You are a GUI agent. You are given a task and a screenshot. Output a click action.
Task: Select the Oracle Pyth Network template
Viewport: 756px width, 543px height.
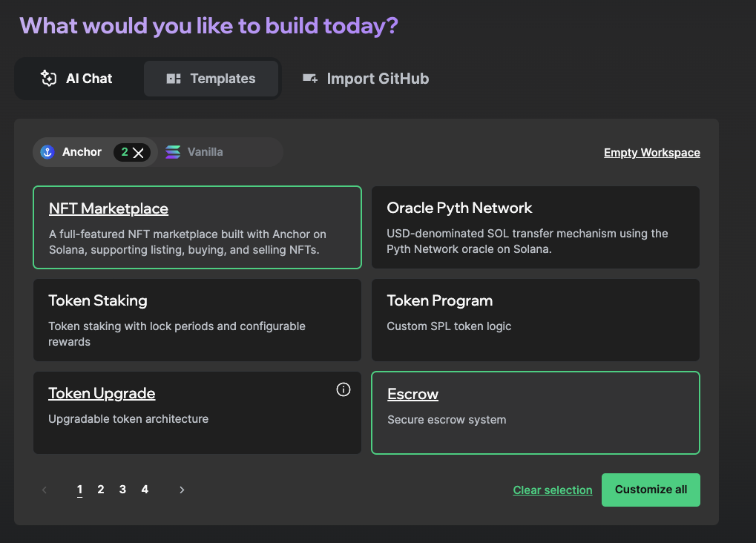(535, 227)
